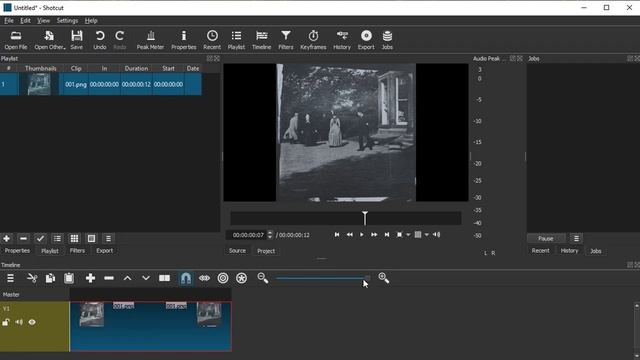Skip to the start of clip
640x360 pixels.
click(337, 235)
